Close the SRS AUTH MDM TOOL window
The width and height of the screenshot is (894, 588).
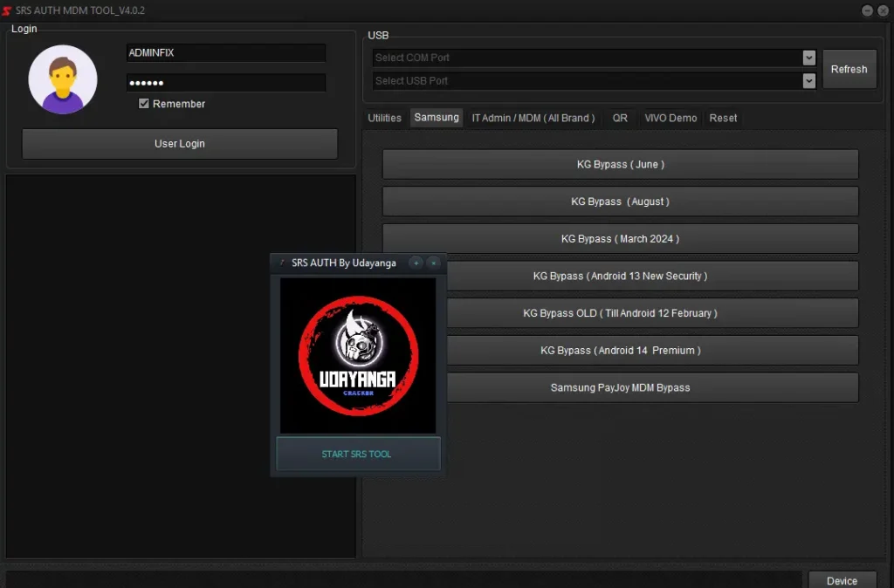[883, 10]
